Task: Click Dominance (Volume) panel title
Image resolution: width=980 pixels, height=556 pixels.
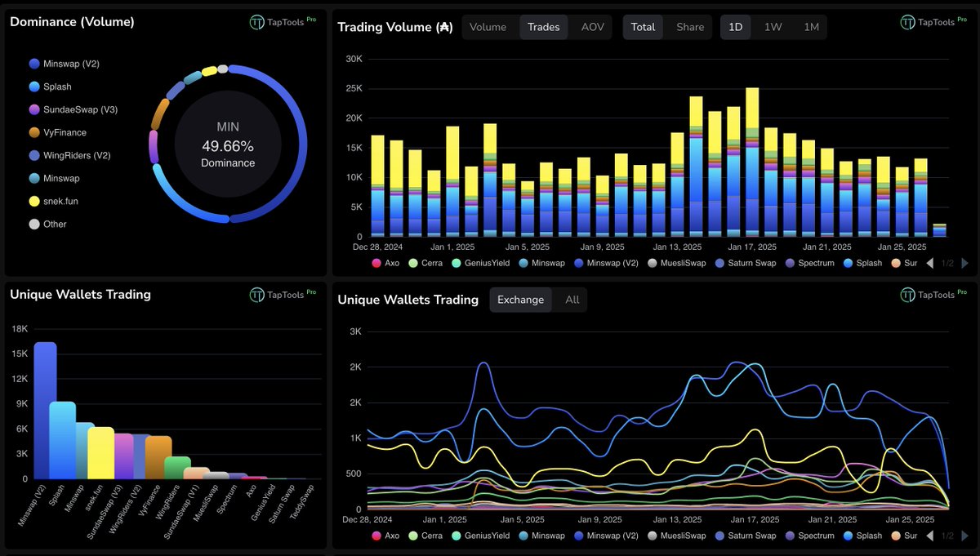Action: [x=72, y=22]
